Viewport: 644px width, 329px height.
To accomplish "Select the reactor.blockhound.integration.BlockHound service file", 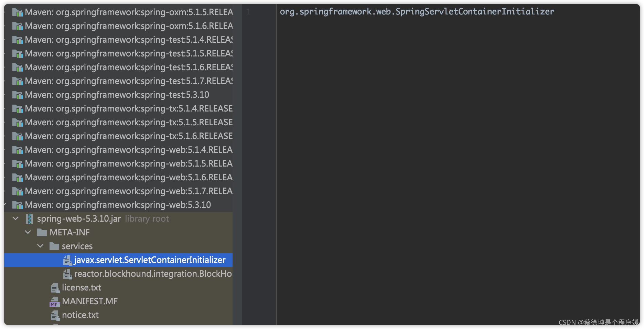I will click(151, 274).
